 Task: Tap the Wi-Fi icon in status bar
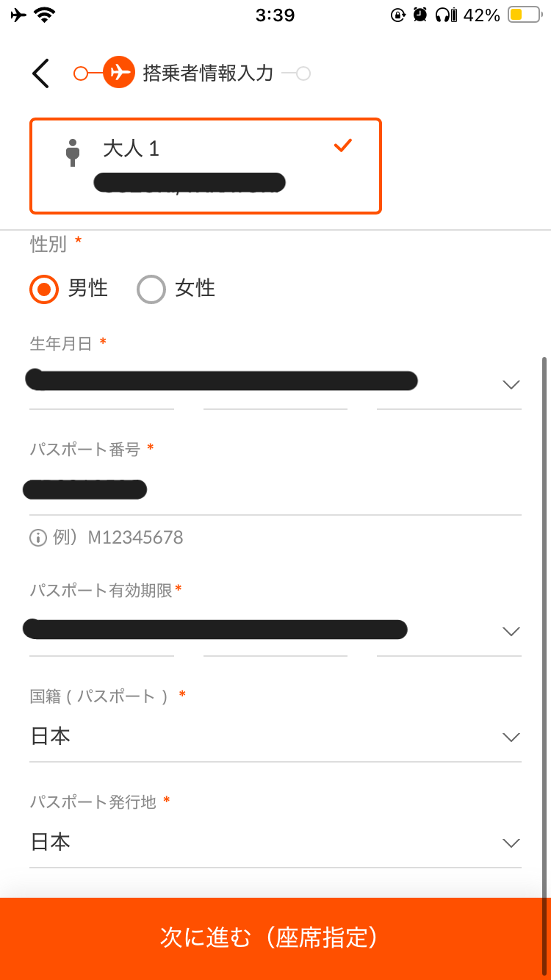coord(45,15)
